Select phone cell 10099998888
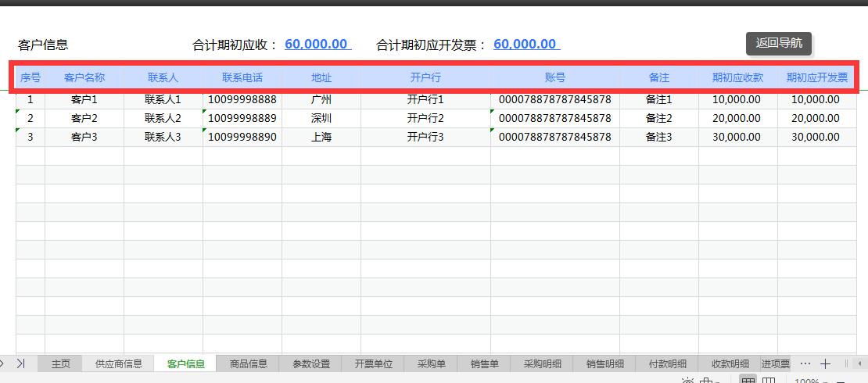Screen dimensions: 868x383 tap(242, 100)
